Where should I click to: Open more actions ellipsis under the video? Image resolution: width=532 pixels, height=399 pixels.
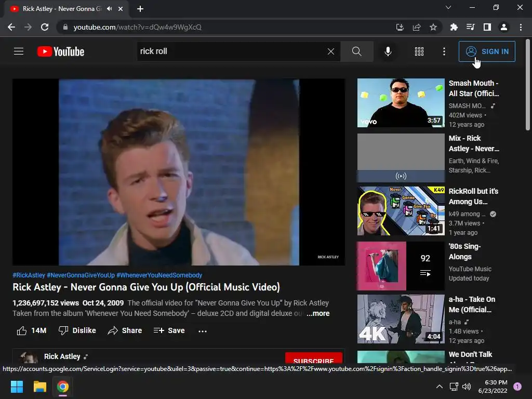click(203, 331)
